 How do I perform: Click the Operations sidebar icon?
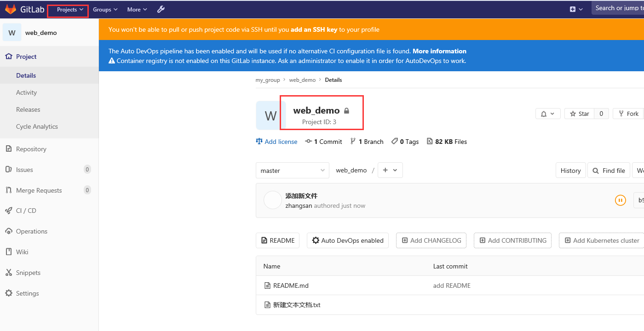(x=8, y=231)
